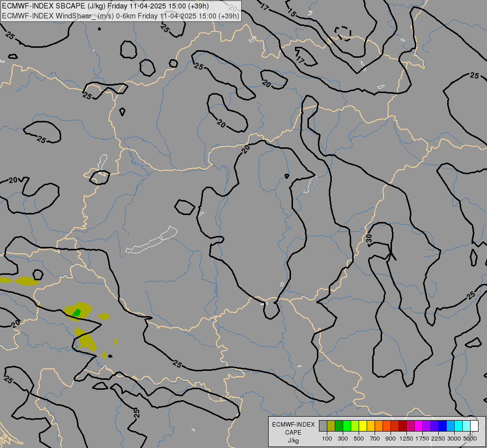Select the legend scale value 700
This screenshot has height=448, width=487.
click(375, 439)
